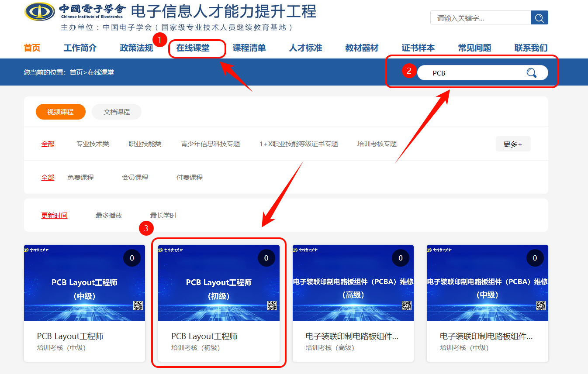Screen dimensions: 588x374
Task: Select 专业技术类 category filter
Action: (x=93, y=144)
